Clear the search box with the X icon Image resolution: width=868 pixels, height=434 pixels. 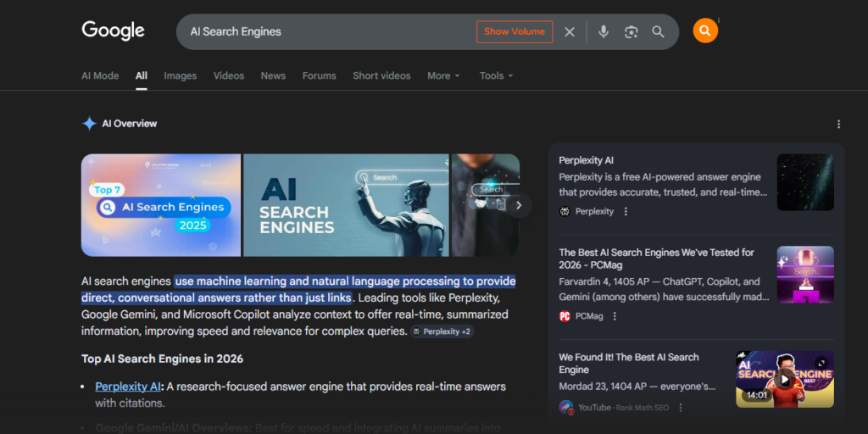click(x=570, y=32)
